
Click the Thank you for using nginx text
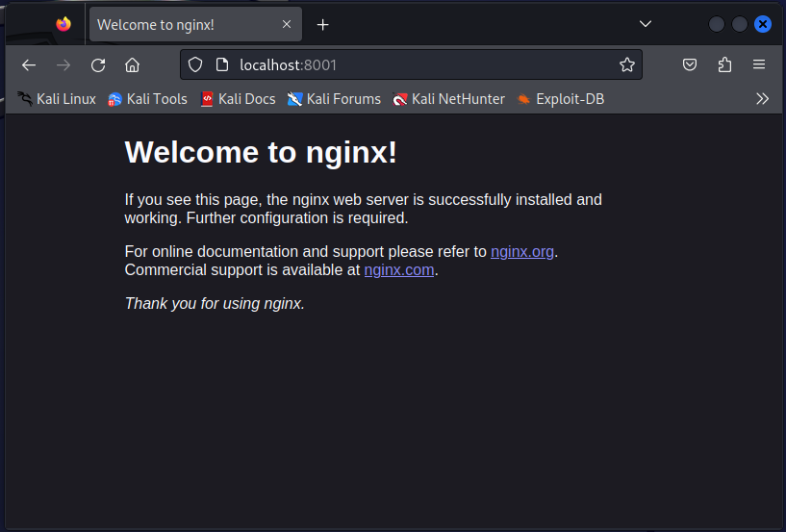[215, 303]
